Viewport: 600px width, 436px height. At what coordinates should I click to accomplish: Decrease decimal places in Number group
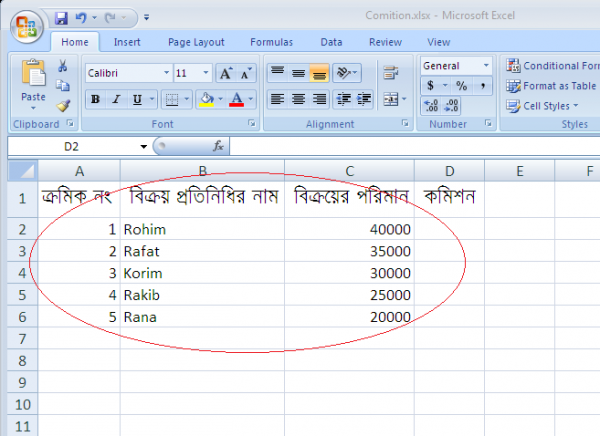pyautogui.click(x=451, y=106)
